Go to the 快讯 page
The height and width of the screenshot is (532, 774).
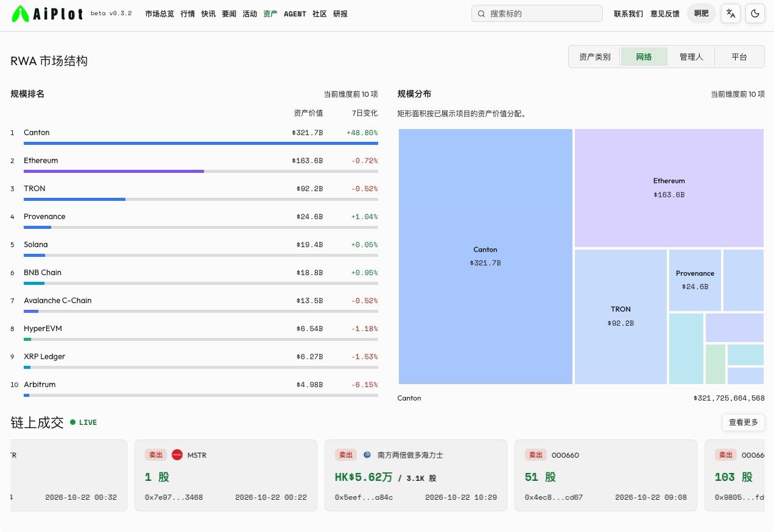(208, 13)
